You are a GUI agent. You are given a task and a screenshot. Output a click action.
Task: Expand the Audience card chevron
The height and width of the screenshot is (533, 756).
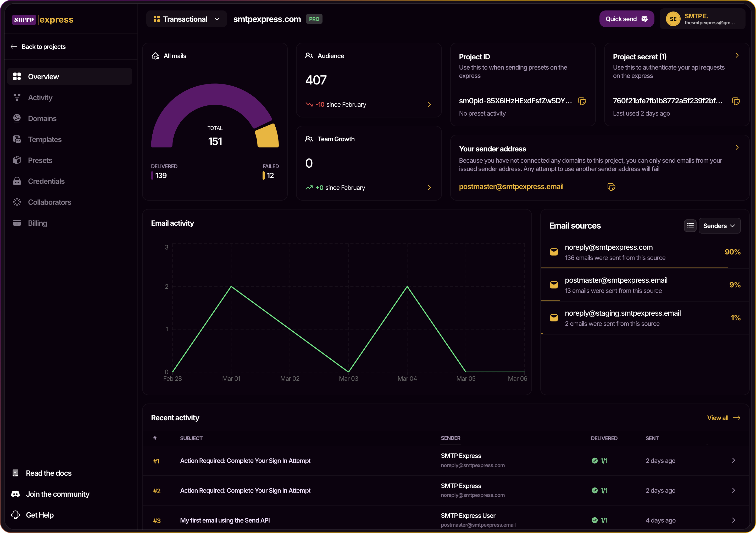point(429,104)
